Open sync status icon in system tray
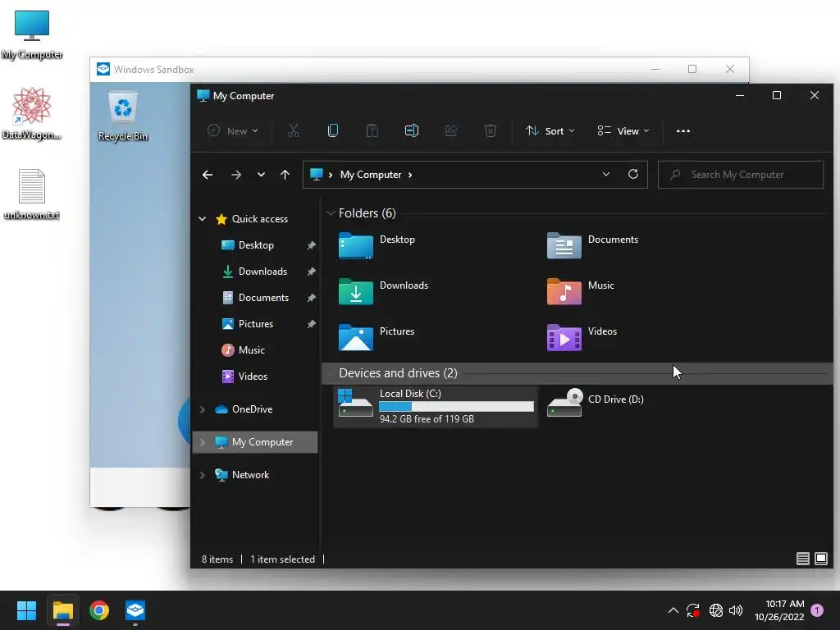The width and height of the screenshot is (840, 630). coord(692,610)
